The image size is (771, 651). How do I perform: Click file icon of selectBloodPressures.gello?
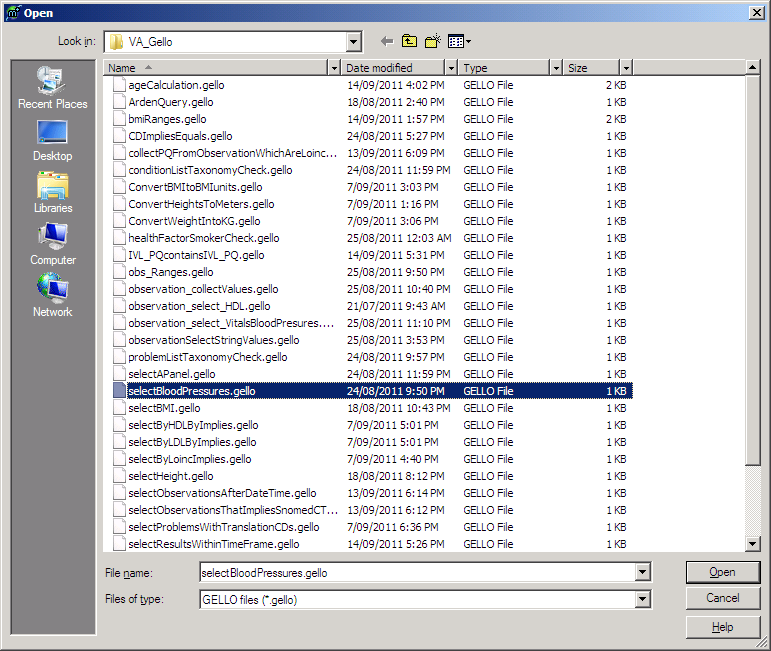point(119,391)
